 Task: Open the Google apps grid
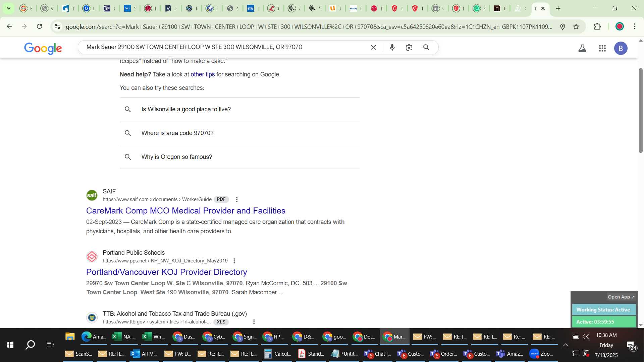(602, 48)
